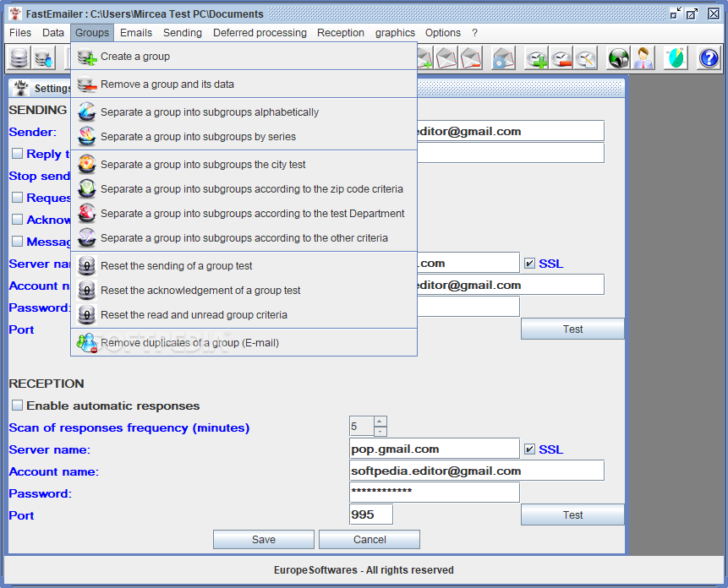The image size is (728, 588).
Task: Click the user contact toolbar icon
Action: 643,58
